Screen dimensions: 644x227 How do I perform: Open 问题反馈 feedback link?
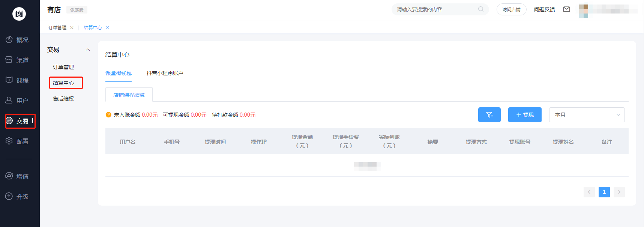tap(544, 9)
